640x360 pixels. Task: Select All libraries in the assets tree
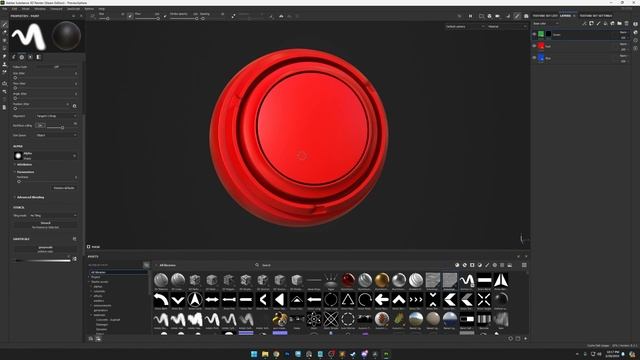[98, 272]
